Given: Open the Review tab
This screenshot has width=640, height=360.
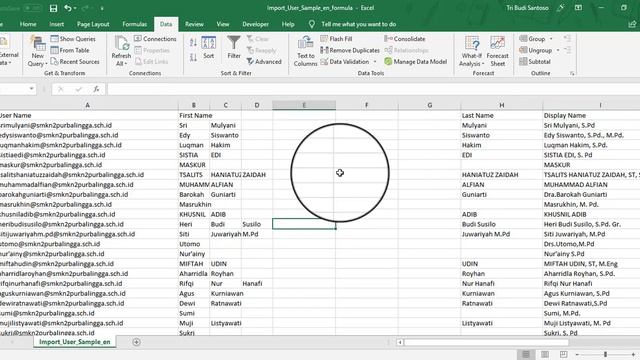Looking at the screenshot, I should click(x=194, y=24).
